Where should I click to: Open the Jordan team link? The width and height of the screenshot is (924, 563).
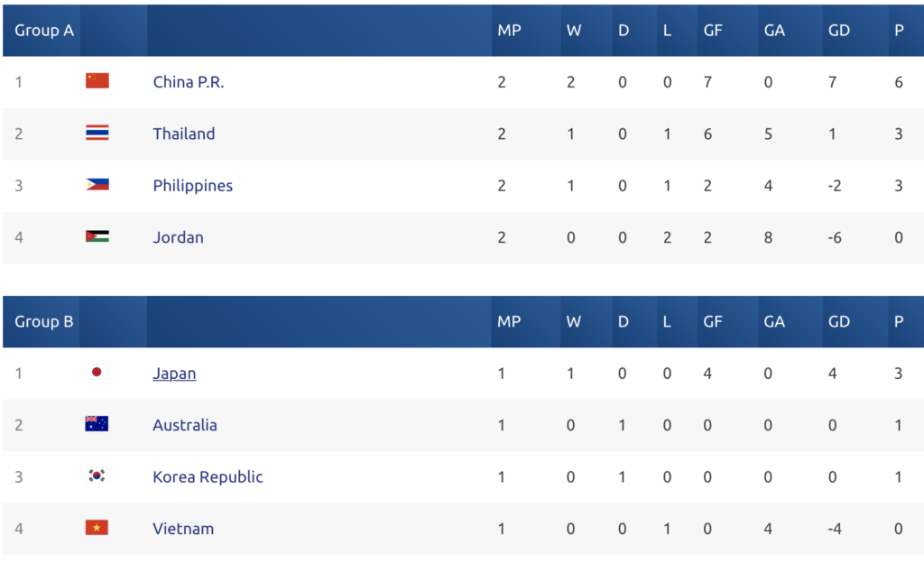178,237
